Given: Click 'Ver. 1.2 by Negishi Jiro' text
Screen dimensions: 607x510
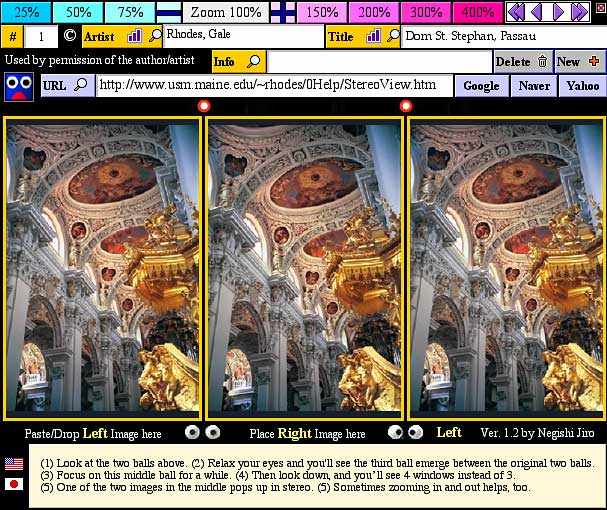Looking at the screenshot, I should coord(537,433).
